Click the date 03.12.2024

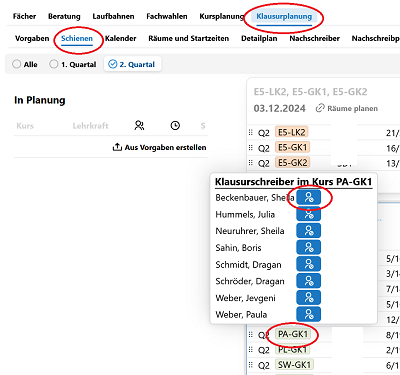pyautogui.click(x=279, y=108)
